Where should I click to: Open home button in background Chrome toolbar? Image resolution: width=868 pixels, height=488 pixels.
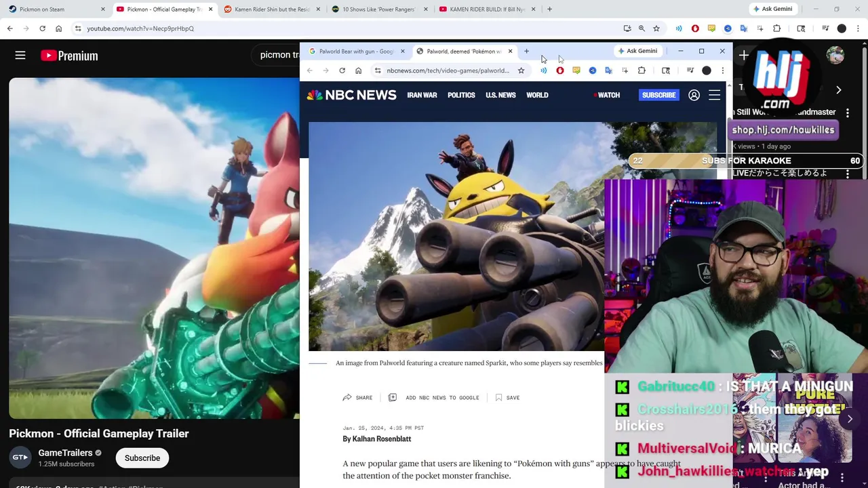[58, 28]
